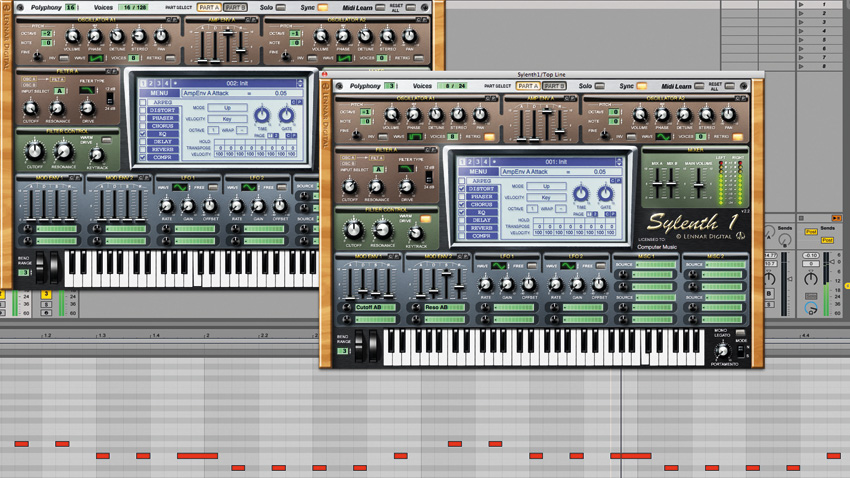The height and width of the screenshot is (478, 850).
Task: Uncheck EQ effect in rear Sylenth1 window
Action: pos(143,133)
